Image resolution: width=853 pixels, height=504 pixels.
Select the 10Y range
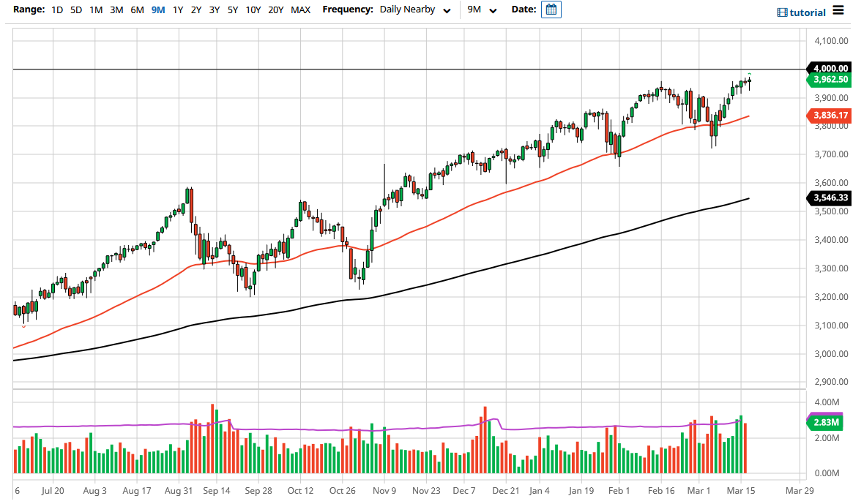pyautogui.click(x=253, y=10)
